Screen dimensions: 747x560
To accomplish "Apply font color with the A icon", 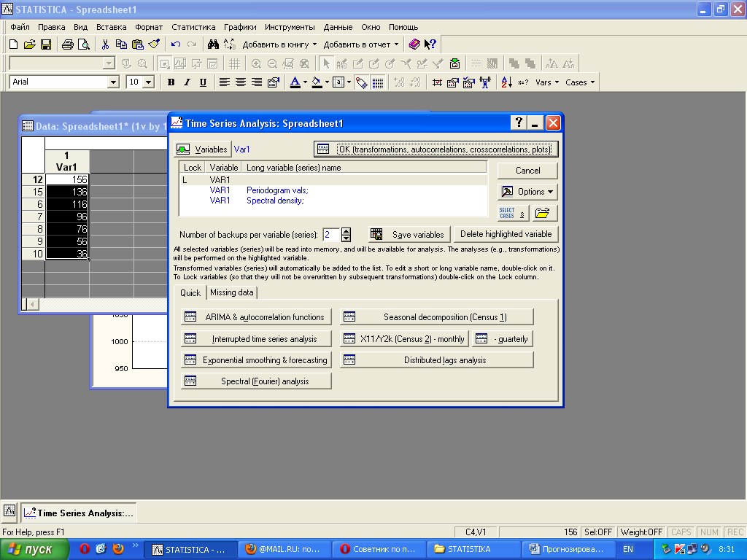I will click(295, 82).
